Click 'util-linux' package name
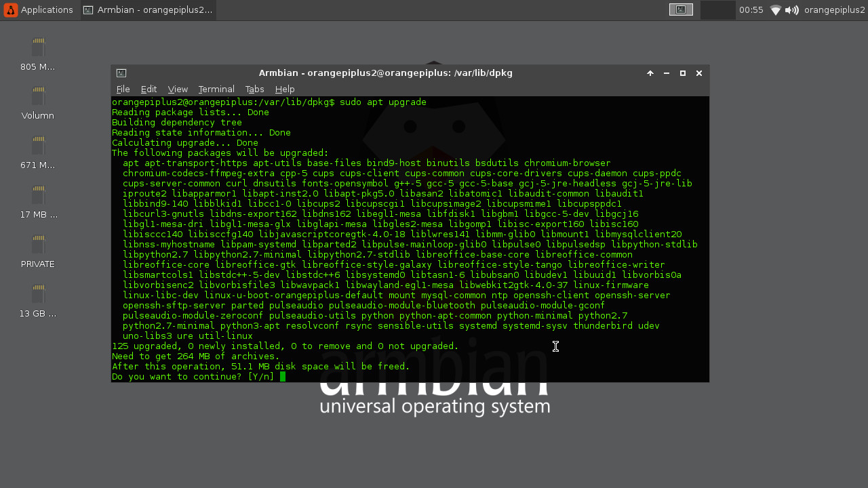Image resolution: width=868 pixels, height=488 pixels. tap(226, 336)
